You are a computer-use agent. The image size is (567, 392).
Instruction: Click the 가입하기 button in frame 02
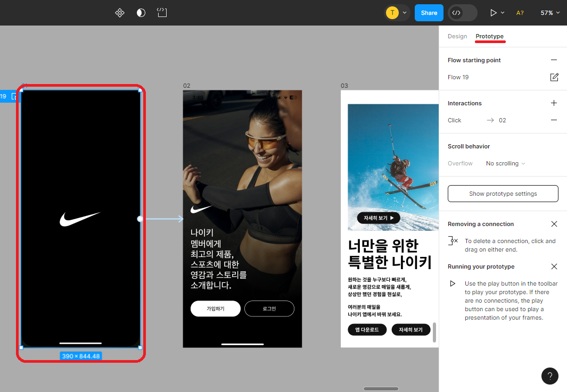tap(216, 308)
